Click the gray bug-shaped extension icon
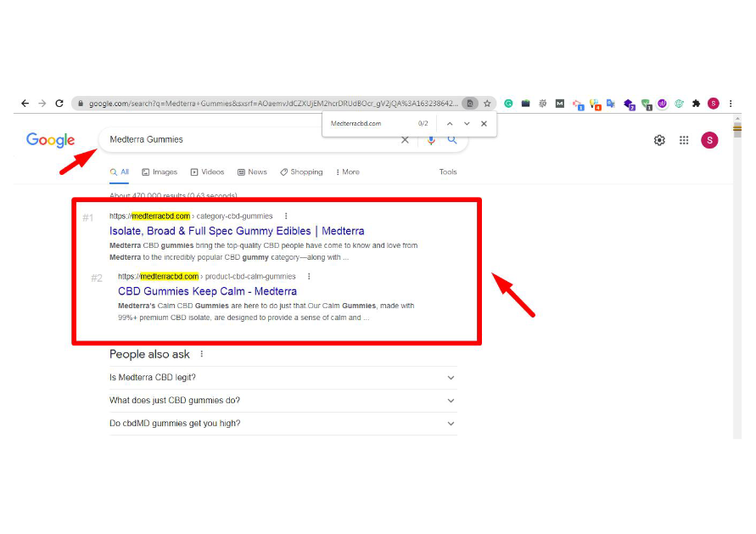This screenshot has width=756, height=534. [x=542, y=104]
